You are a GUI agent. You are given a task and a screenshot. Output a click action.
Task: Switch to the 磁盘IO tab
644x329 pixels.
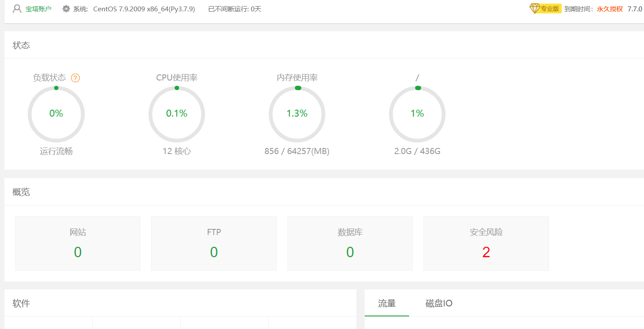click(439, 303)
